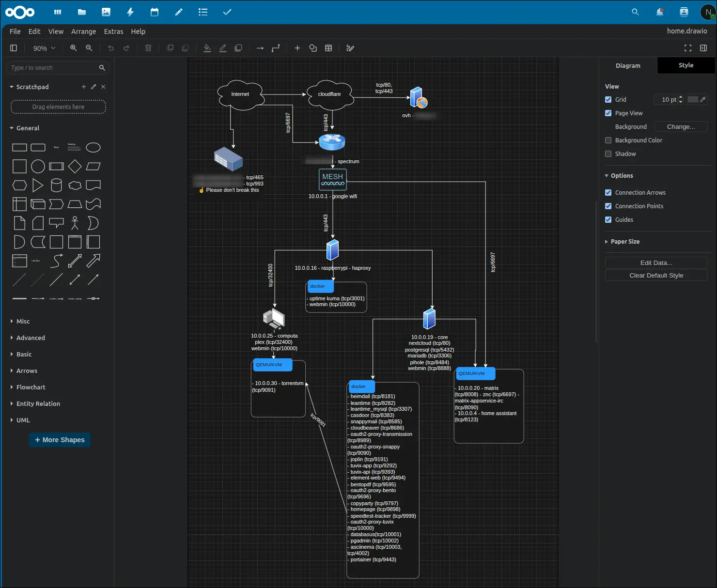Click the grid color swatch
Screen dimensions: 717x588
[x=694, y=99]
